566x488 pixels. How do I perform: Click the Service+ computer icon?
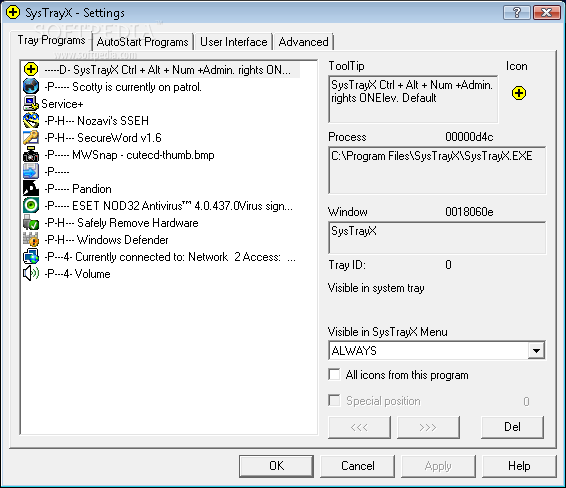[31, 104]
